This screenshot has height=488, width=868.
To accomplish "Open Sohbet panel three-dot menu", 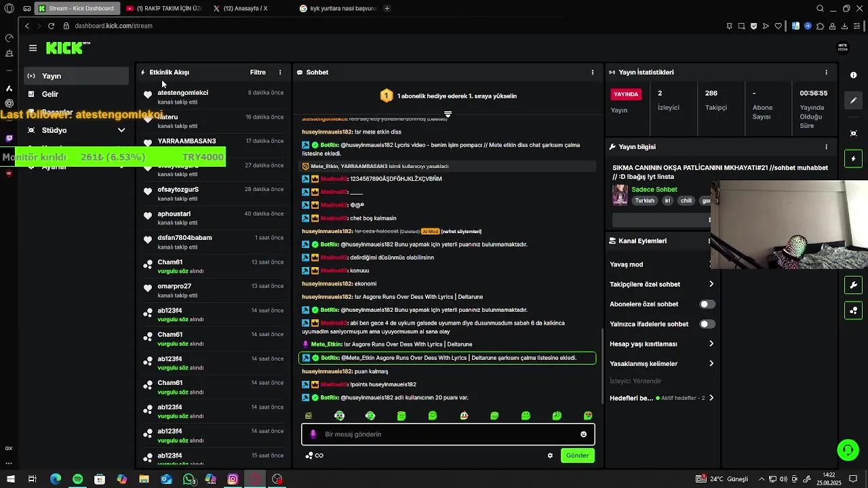I will click(593, 72).
